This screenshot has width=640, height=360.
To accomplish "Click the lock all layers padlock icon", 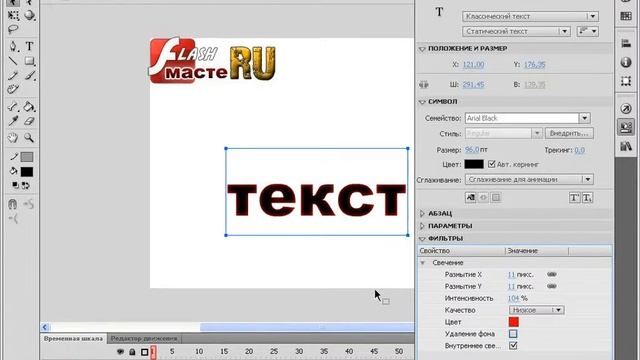I will tap(132, 351).
